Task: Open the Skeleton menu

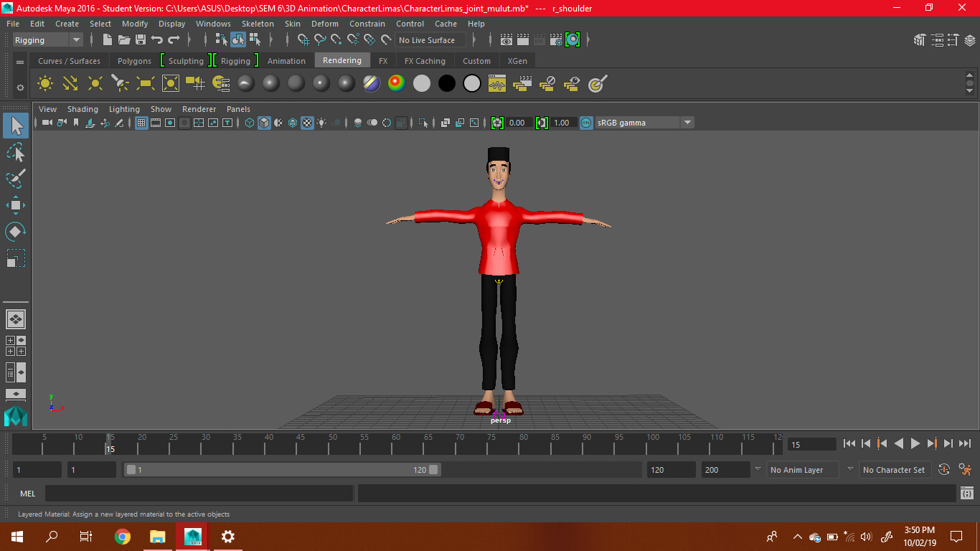Action: coord(258,24)
